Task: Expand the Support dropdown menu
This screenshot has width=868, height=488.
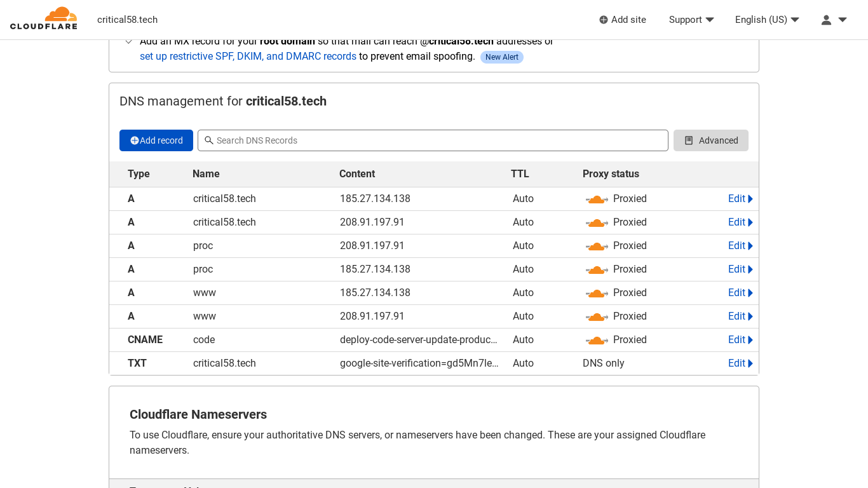Action: [691, 20]
